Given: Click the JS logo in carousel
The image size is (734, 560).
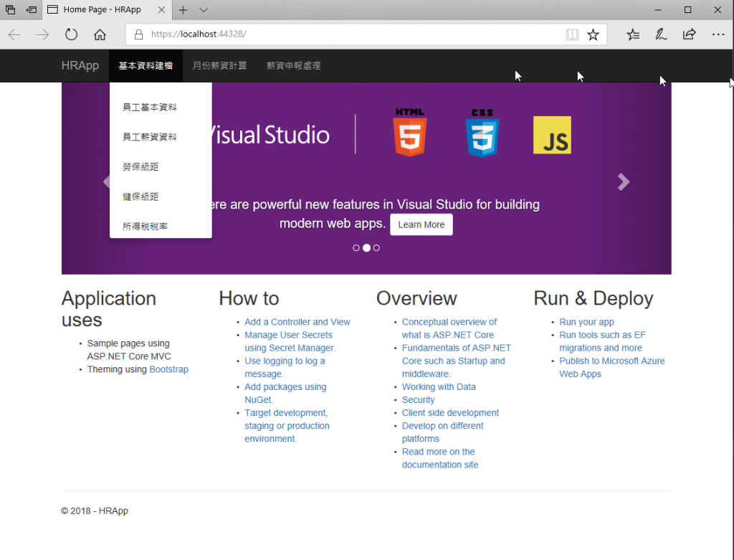Looking at the screenshot, I should click(552, 135).
